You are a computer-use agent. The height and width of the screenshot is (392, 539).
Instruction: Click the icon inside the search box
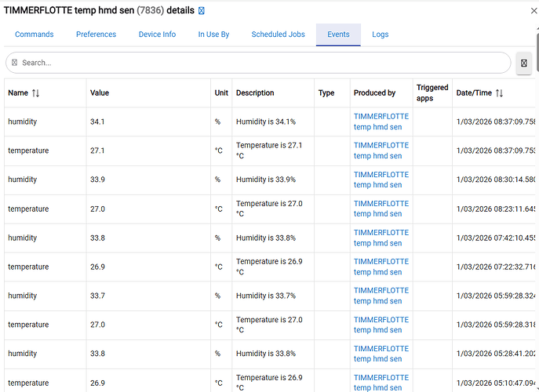pyautogui.click(x=14, y=63)
